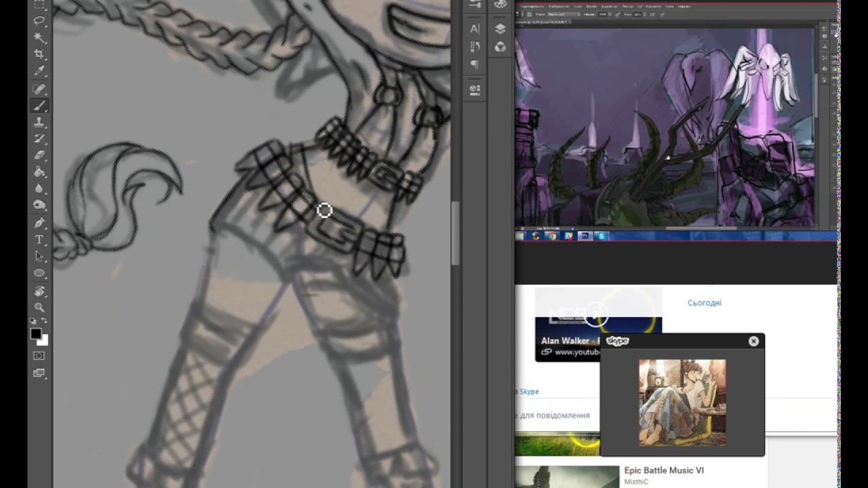The image size is (868, 488).
Task: Select the Sponge/Dodge tool
Action: [x=39, y=205]
